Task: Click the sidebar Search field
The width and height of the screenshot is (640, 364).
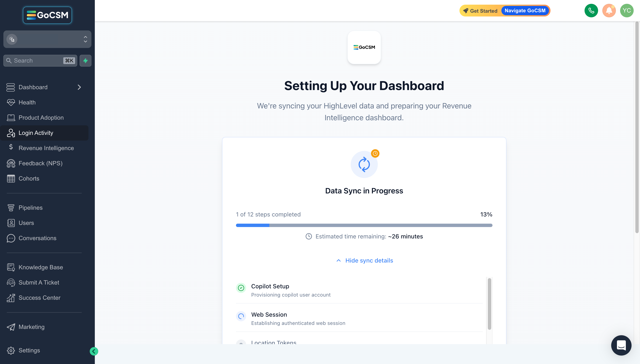Action: (40, 60)
